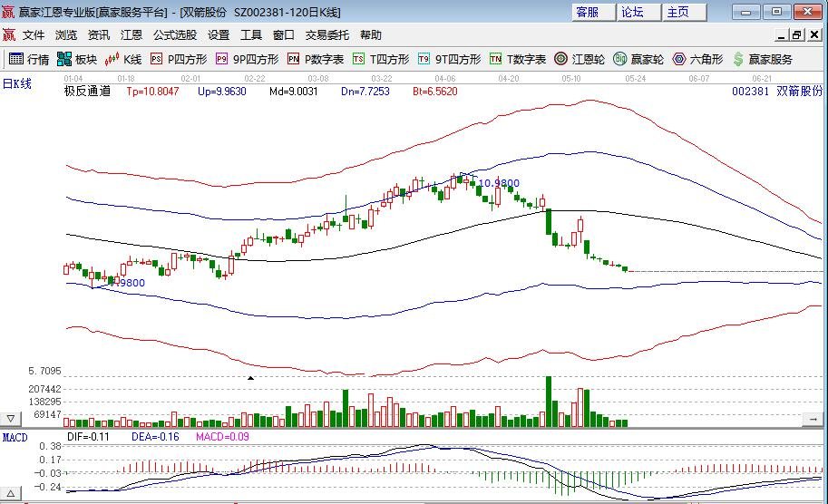Open the 江恩 menu
828x504 pixels.
coord(132,35)
